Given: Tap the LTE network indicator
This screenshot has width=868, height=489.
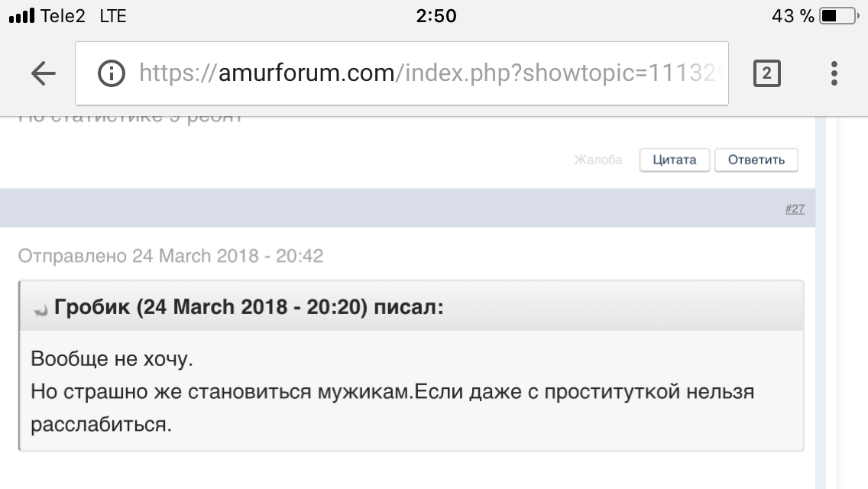Looking at the screenshot, I should [113, 16].
